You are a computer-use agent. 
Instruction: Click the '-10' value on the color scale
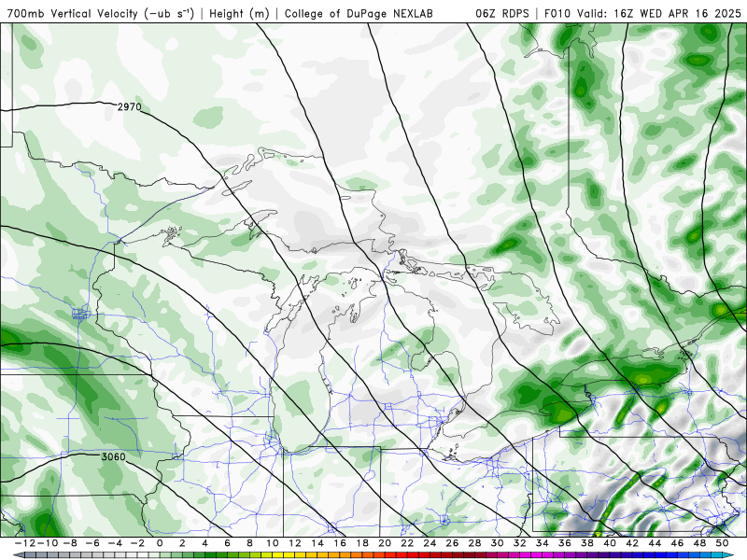click(x=47, y=543)
